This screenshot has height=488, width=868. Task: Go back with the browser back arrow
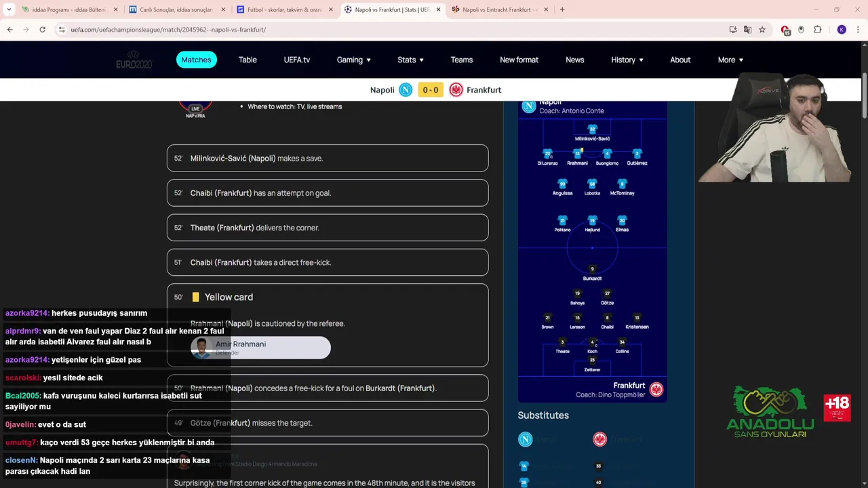[x=9, y=30]
